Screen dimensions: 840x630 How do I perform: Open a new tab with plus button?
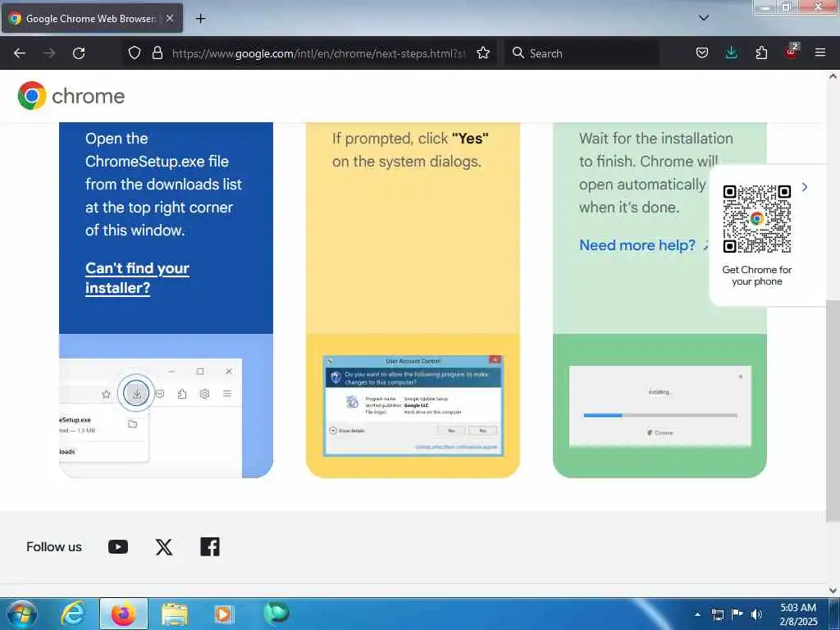pos(200,19)
